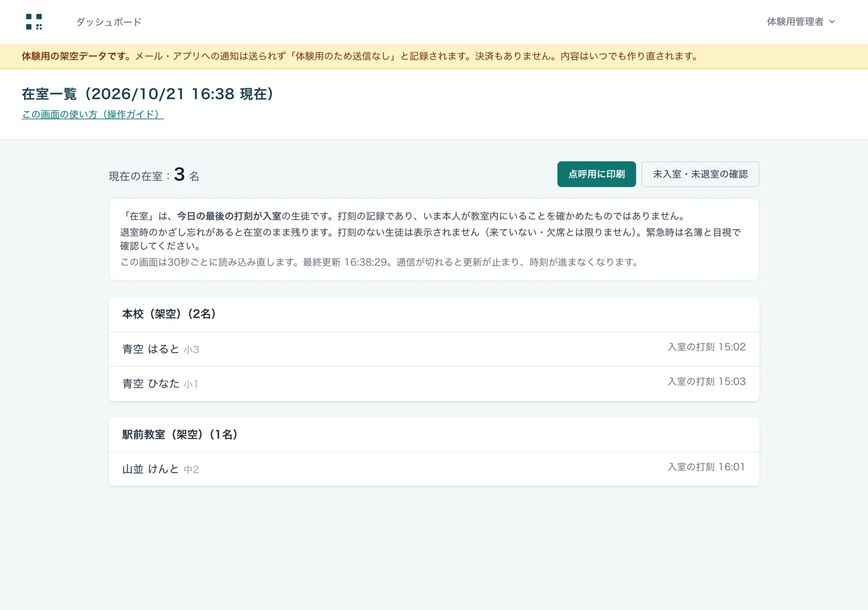Click the chevron next to 体験用管理者
Screen dimensions: 868x610
point(832,22)
